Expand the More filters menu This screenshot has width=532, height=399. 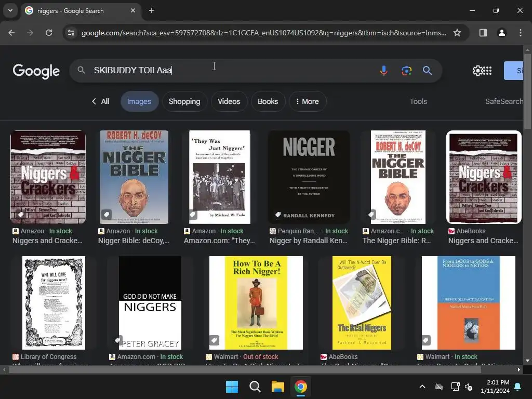pyautogui.click(x=308, y=101)
